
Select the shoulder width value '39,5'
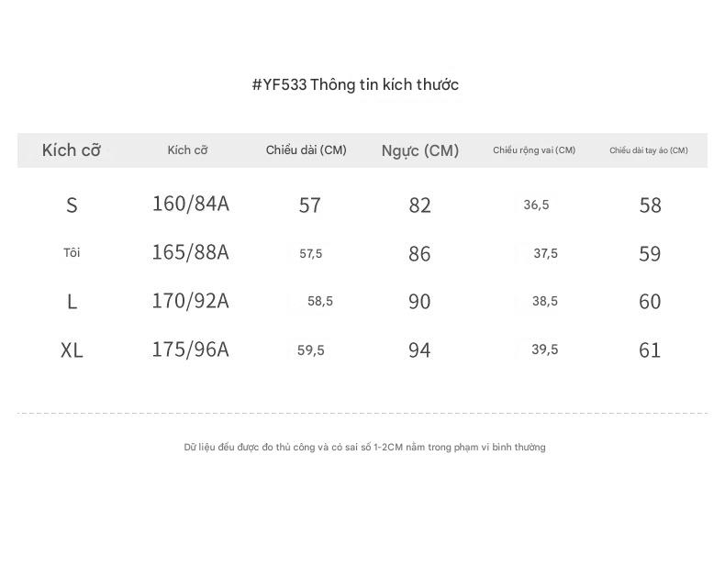[x=545, y=349]
